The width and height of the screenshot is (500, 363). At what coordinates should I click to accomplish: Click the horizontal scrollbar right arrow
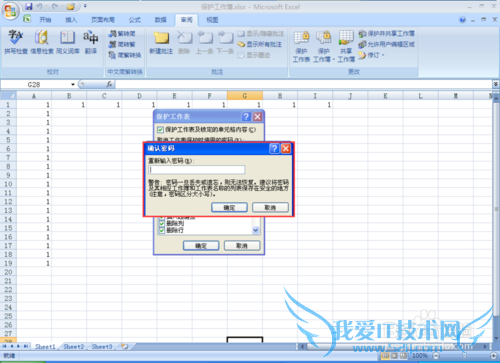pos(486,347)
